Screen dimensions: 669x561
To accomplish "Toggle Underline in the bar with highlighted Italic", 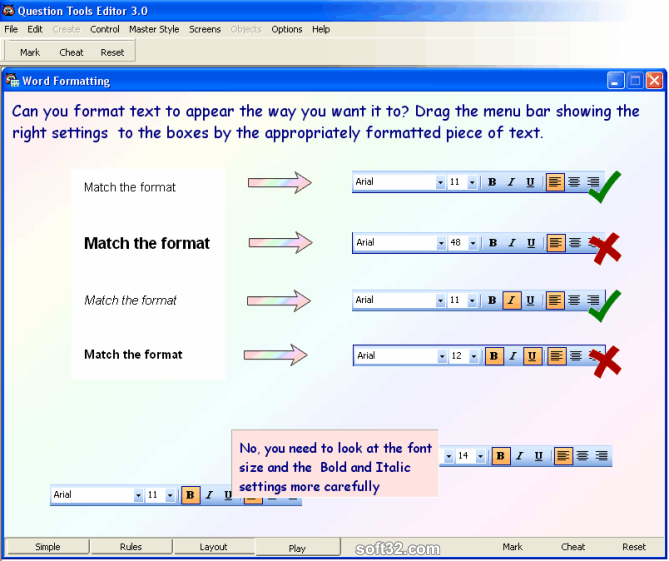I will click(530, 300).
